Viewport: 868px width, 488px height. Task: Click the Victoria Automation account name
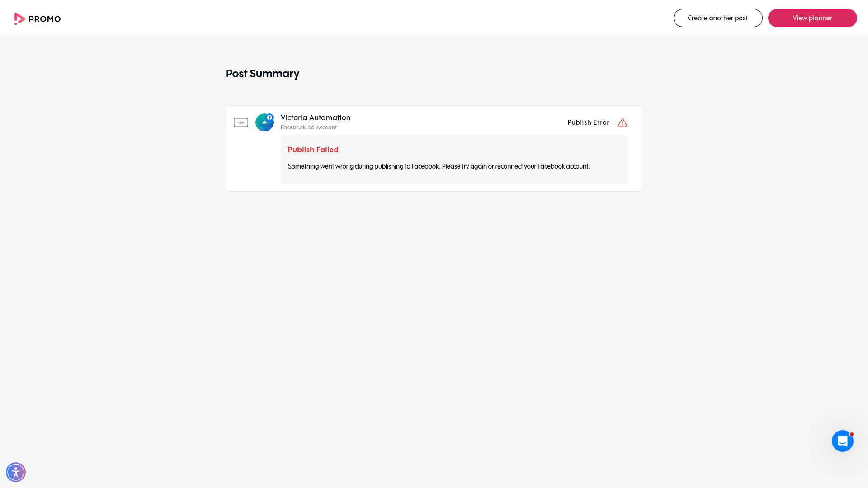pyautogui.click(x=316, y=117)
